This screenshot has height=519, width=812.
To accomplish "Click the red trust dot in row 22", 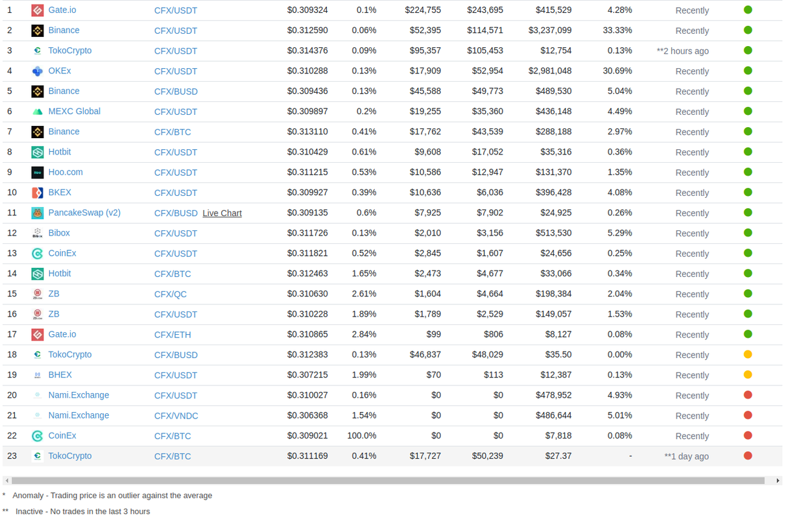I will 748,435.
